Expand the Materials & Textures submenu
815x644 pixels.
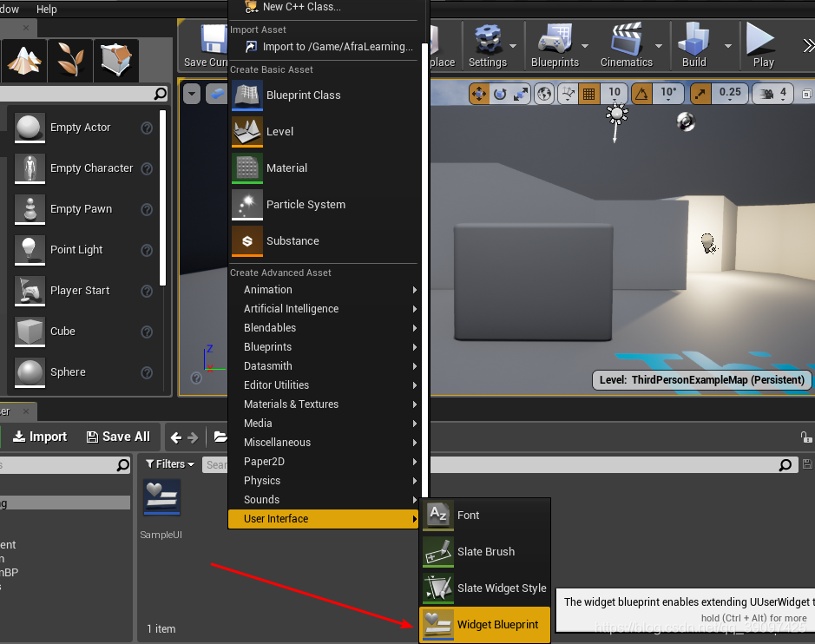[323, 404]
